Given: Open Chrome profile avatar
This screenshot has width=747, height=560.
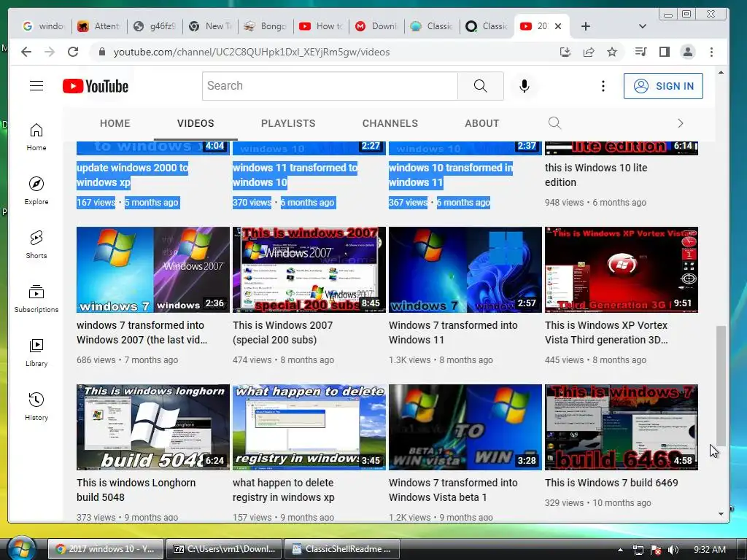Looking at the screenshot, I should click(x=688, y=52).
